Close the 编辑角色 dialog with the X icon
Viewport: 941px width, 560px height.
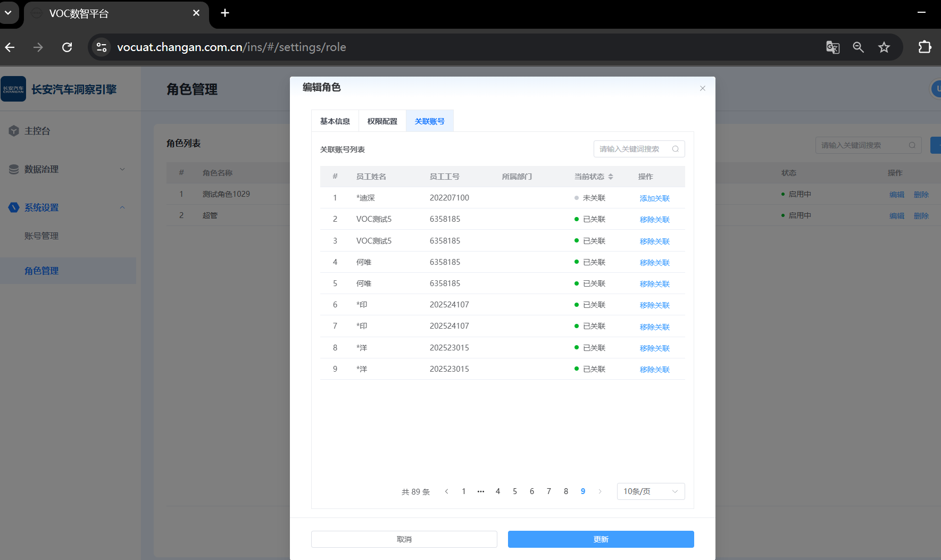[702, 88]
